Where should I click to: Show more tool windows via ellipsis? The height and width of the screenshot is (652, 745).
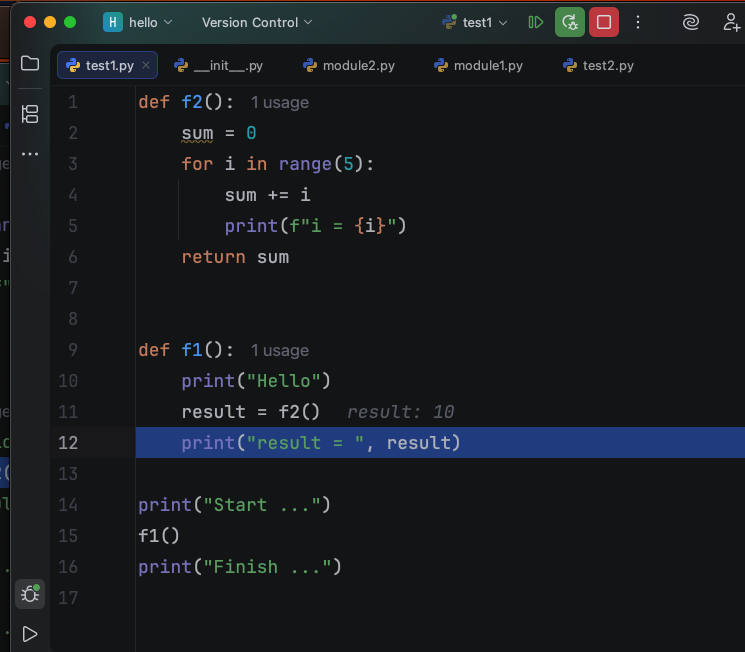click(30, 154)
